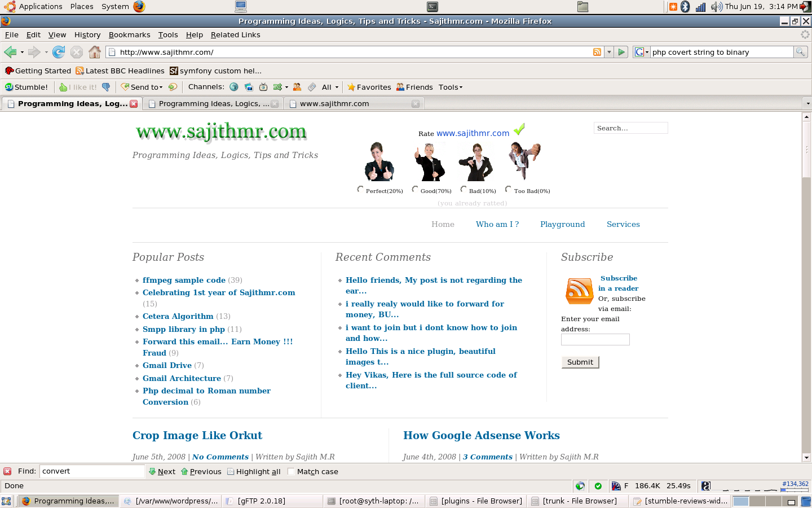This screenshot has height=508, width=812.
Task: Click the search magnifier button
Action: 800,52
